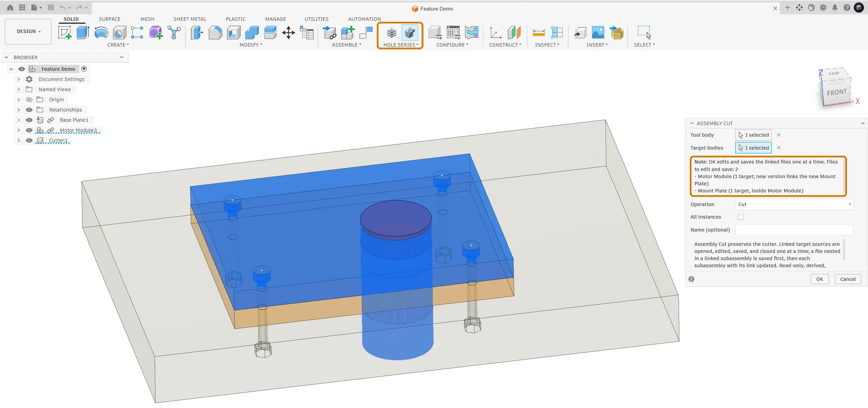Click the Redo arrow
The height and width of the screenshot is (408, 868).
(79, 7)
